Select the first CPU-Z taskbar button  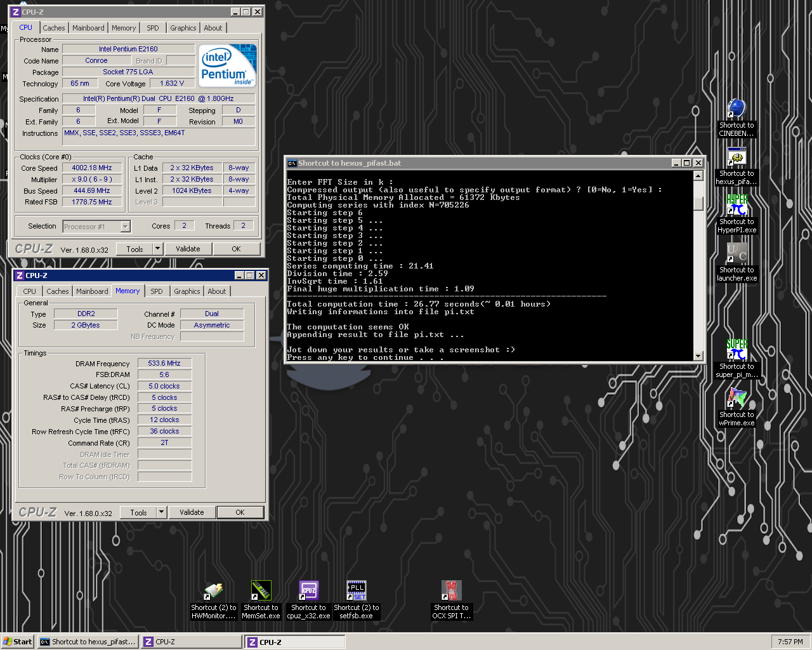192,642
